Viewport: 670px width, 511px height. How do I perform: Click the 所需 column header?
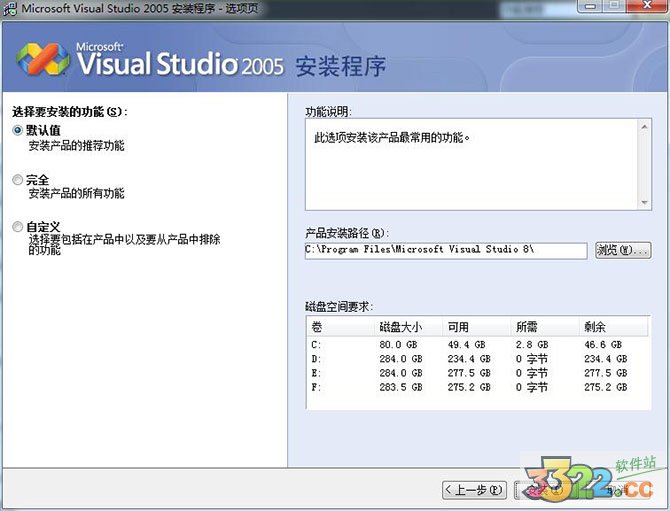545,327
